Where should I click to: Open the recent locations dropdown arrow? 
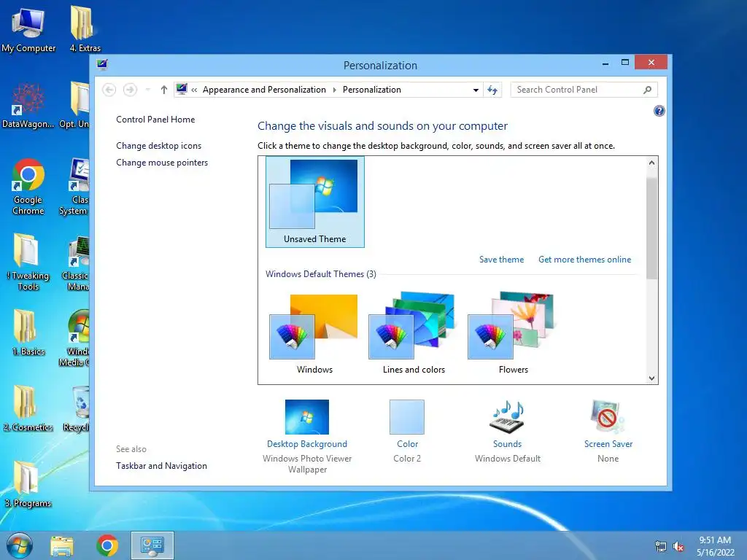click(x=147, y=90)
